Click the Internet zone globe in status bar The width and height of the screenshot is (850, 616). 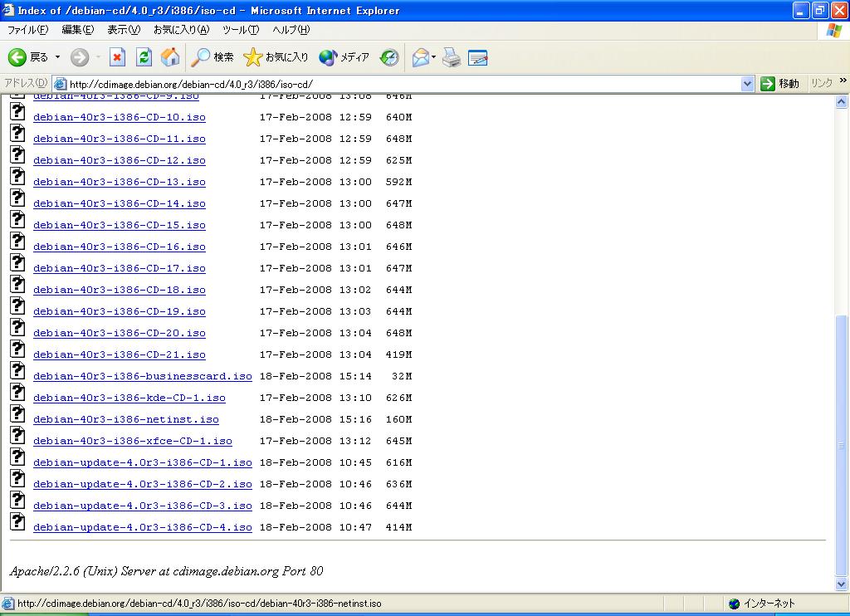(x=734, y=604)
